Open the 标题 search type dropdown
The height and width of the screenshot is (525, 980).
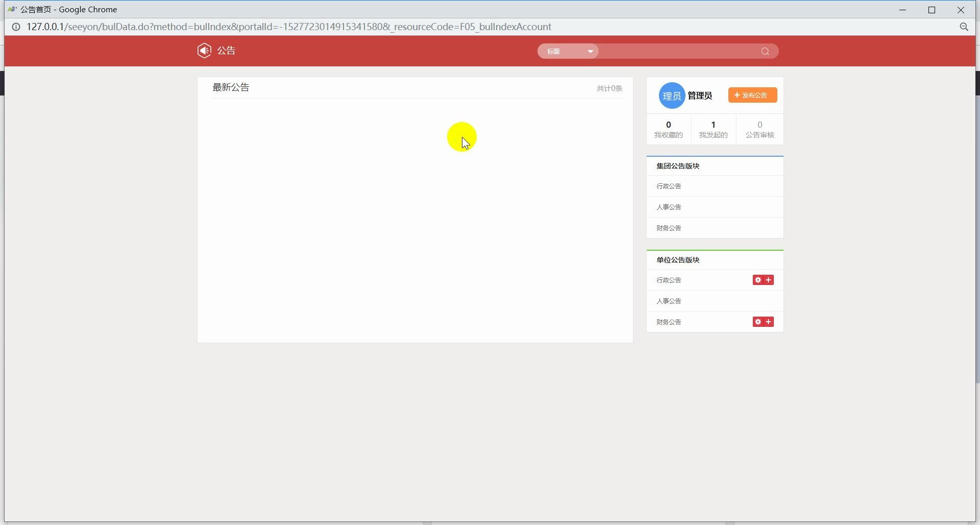click(x=568, y=51)
